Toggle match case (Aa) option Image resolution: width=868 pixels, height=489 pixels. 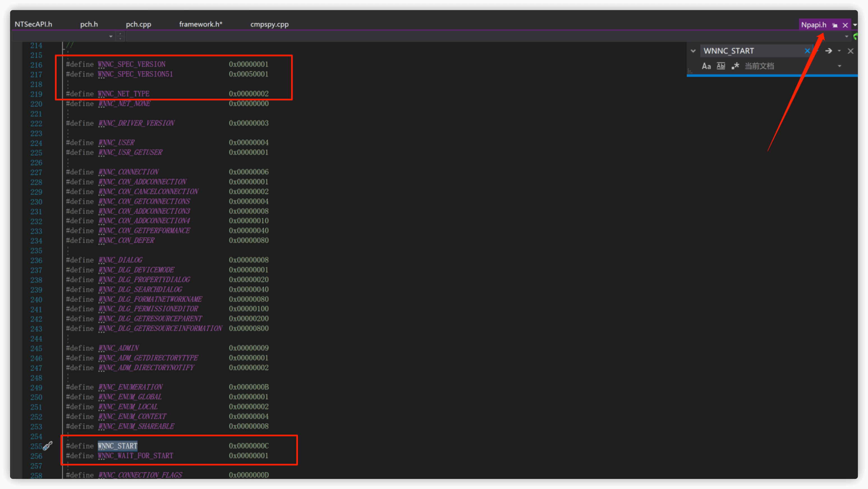tap(706, 66)
